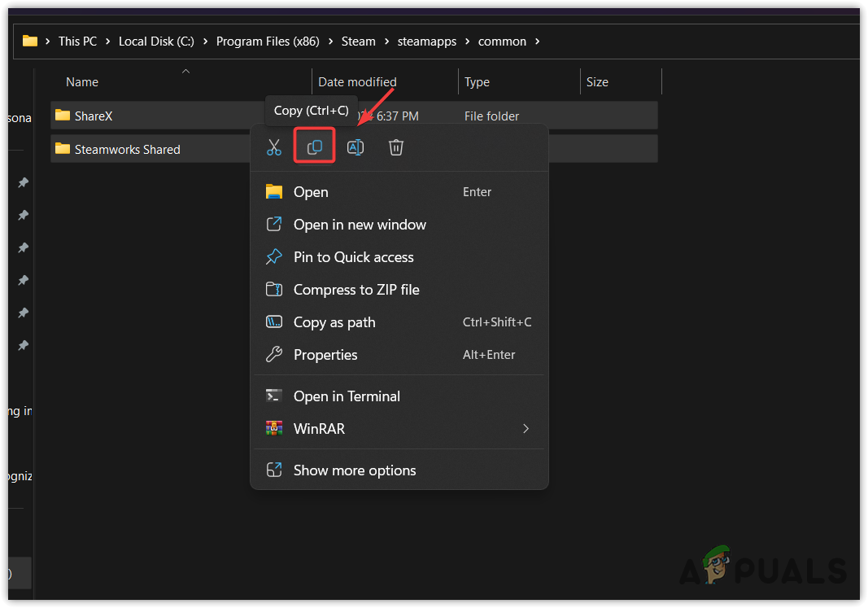The height and width of the screenshot is (608, 868).
Task: Click the Copy icon in context menu
Action: pyautogui.click(x=314, y=147)
